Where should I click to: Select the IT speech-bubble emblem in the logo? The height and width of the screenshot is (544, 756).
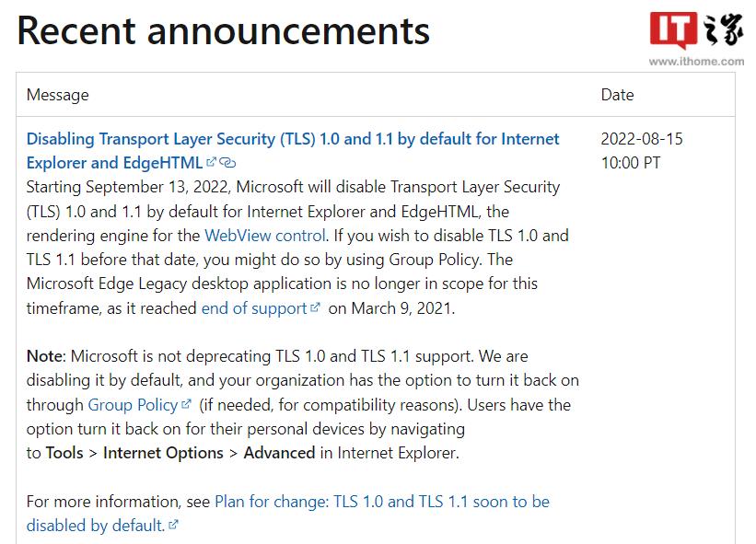coord(673,27)
